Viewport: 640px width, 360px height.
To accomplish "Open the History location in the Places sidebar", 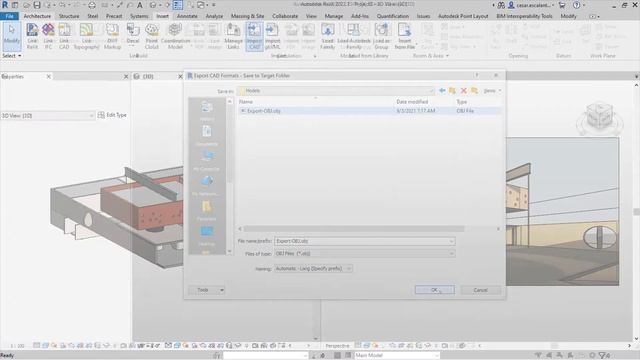I will [x=207, y=110].
